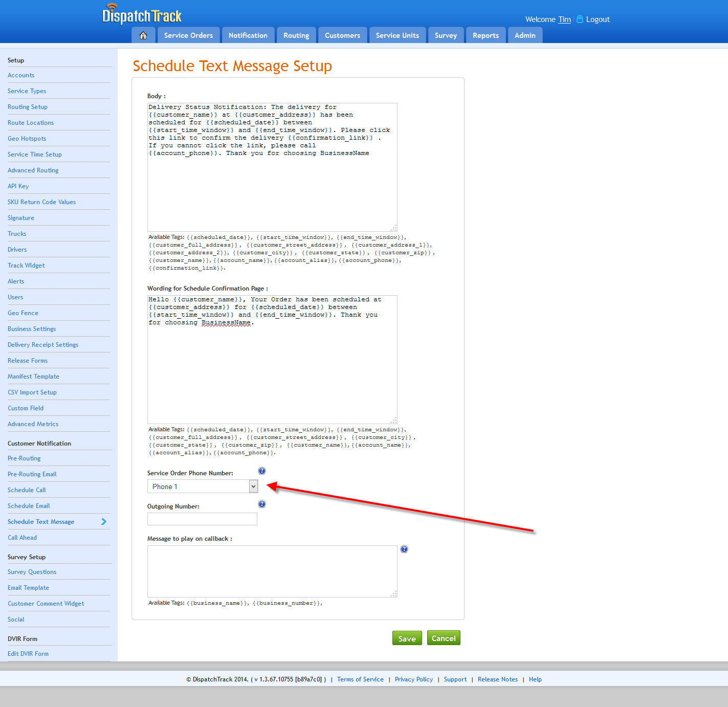Select the Home icon tab
This screenshot has width=728, height=707.
point(143,35)
